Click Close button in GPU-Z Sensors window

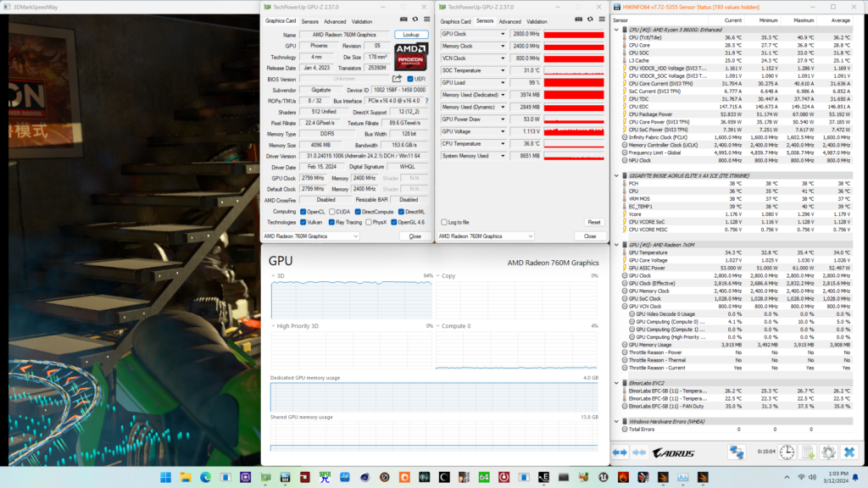coord(590,236)
